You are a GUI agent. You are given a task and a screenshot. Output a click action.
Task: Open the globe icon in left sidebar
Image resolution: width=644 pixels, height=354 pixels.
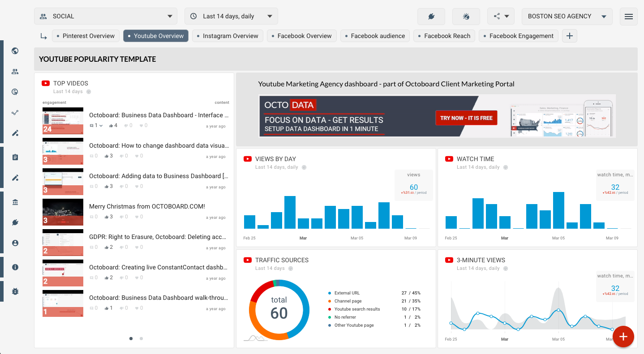(15, 51)
